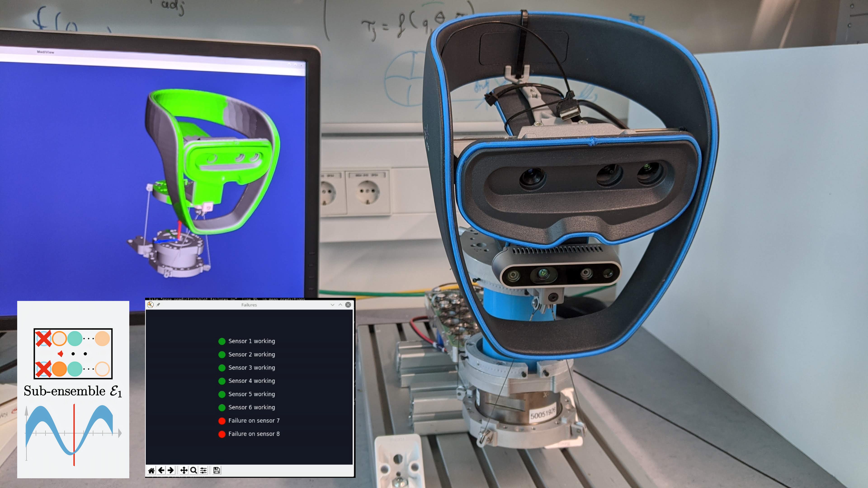Open the matplotlib window menu icon

coord(150,305)
